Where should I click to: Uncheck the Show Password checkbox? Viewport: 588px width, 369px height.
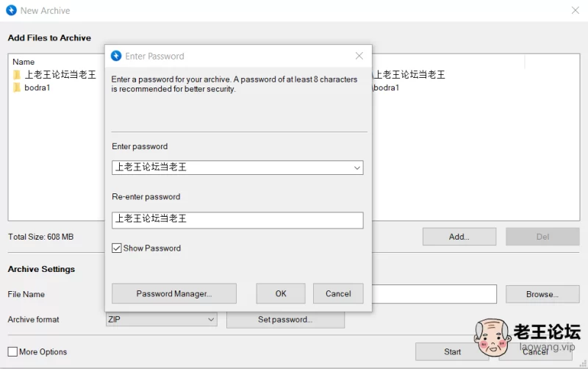coord(117,248)
